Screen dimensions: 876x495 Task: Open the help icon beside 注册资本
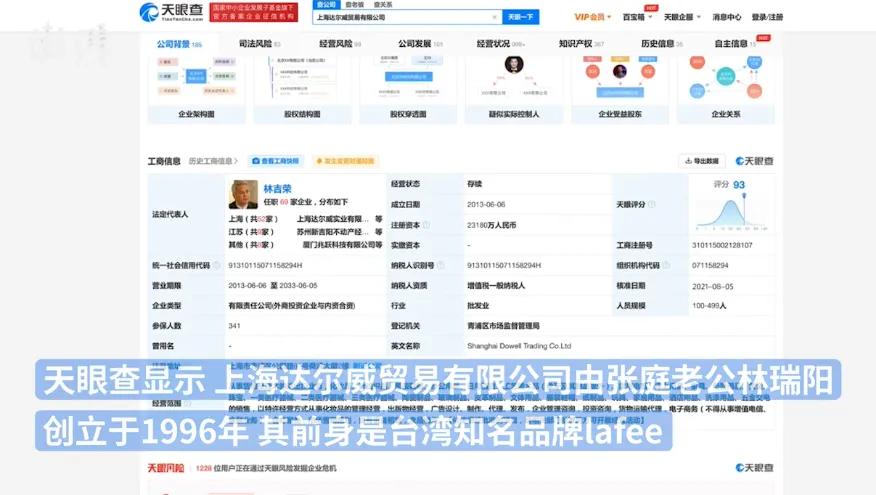pyautogui.click(x=426, y=225)
